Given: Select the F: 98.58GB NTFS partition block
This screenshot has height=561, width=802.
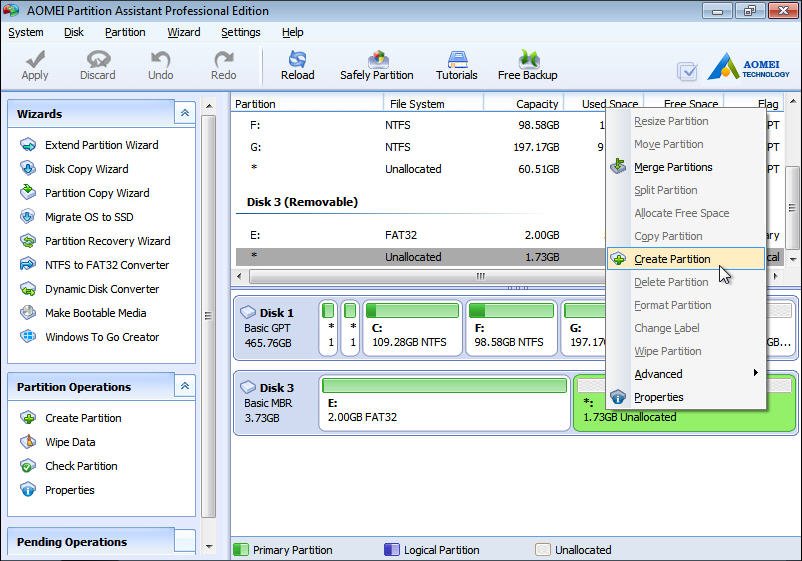Looking at the screenshot, I should click(511, 328).
